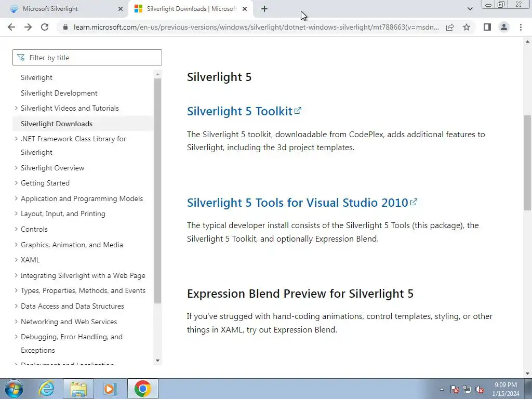Open Data Access and Data Structures
532x399 pixels.
(x=72, y=306)
